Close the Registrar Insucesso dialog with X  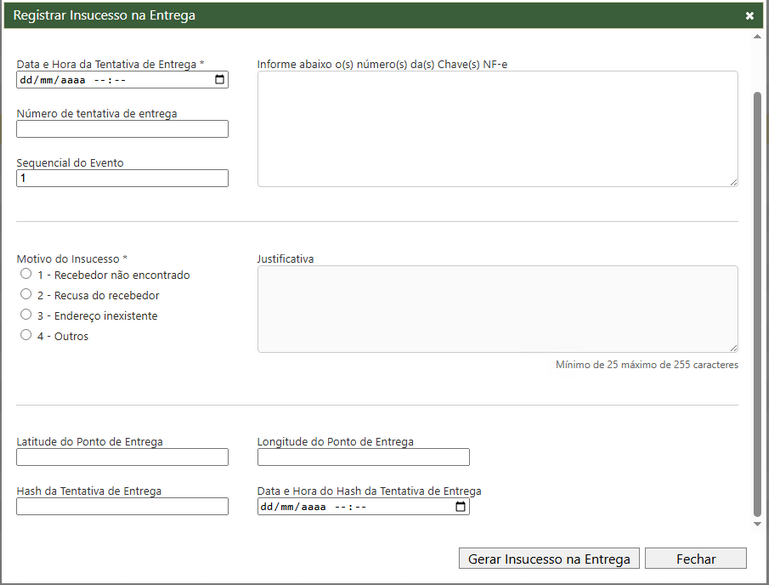coord(750,16)
